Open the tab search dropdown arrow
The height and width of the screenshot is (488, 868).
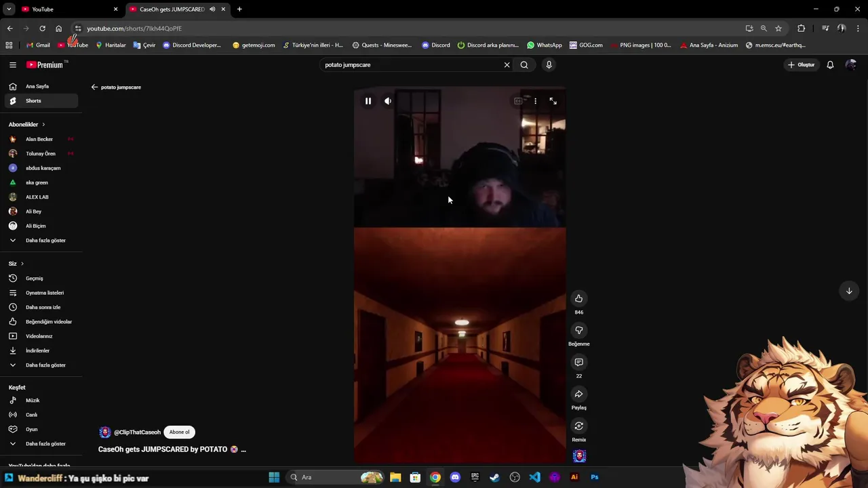tap(9, 9)
